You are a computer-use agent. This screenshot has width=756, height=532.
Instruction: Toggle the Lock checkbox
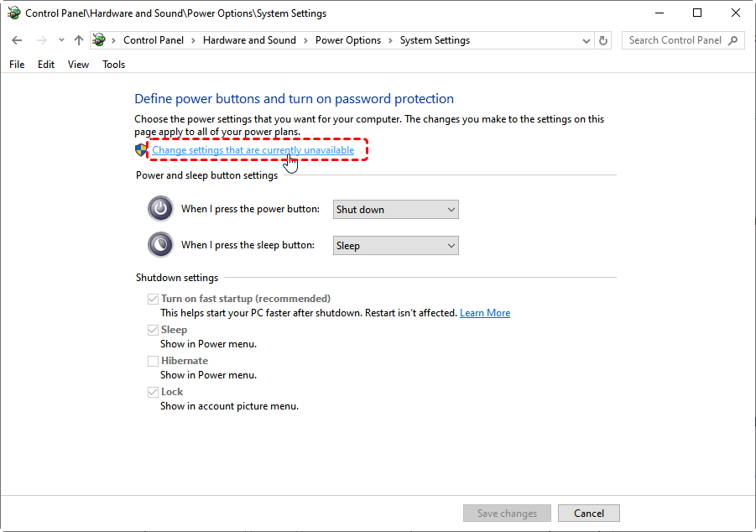pyautogui.click(x=153, y=392)
